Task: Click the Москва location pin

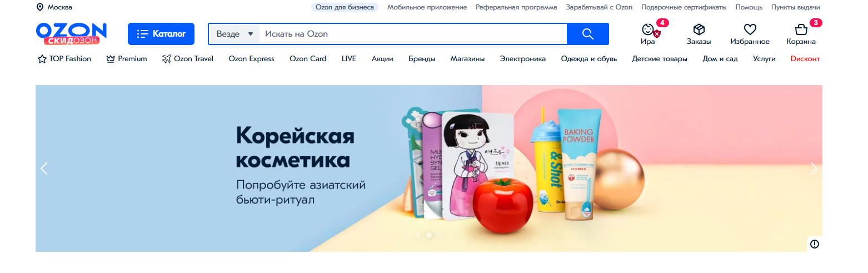Action: [x=40, y=7]
